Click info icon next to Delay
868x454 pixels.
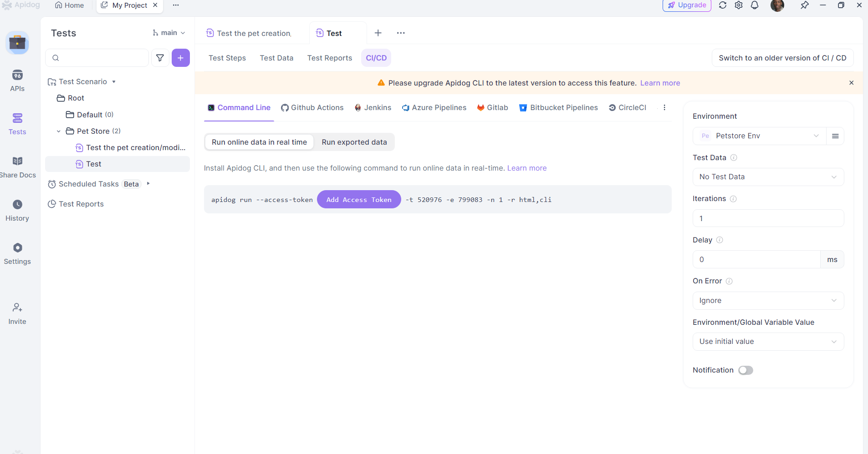(720, 240)
